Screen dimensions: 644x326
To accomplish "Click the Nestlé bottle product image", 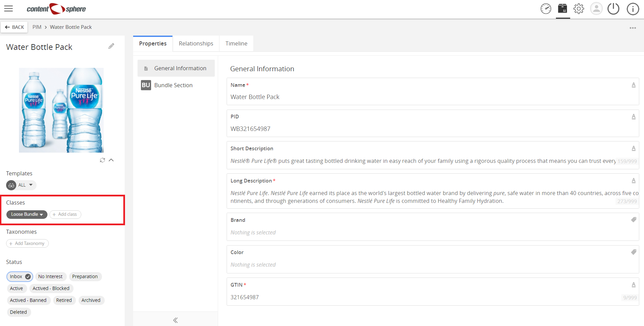I will coord(61,110).
